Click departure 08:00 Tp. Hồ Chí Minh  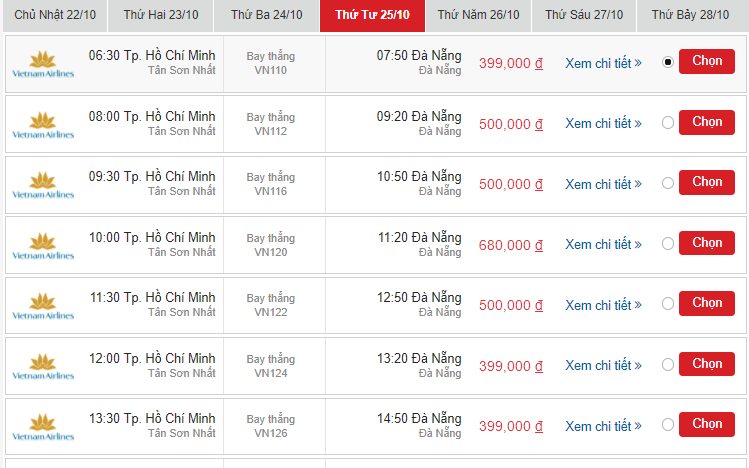152,117
